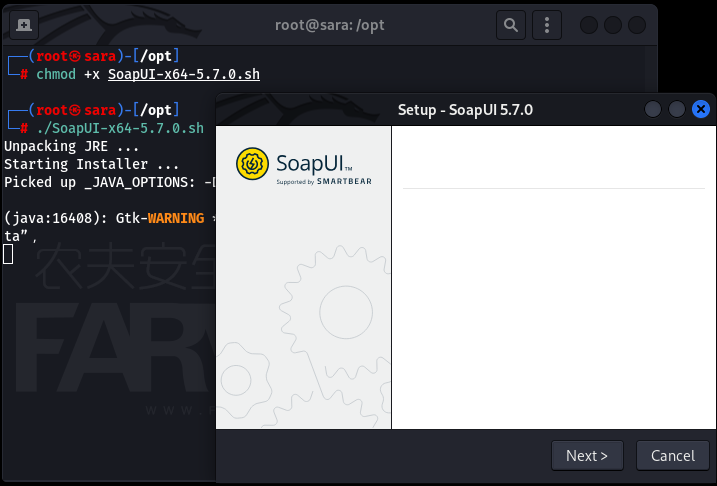Image resolution: width=717 pixels, height=486 pixels.
Task: Maximize the SoapUI setup window
Action: (676, 109)
